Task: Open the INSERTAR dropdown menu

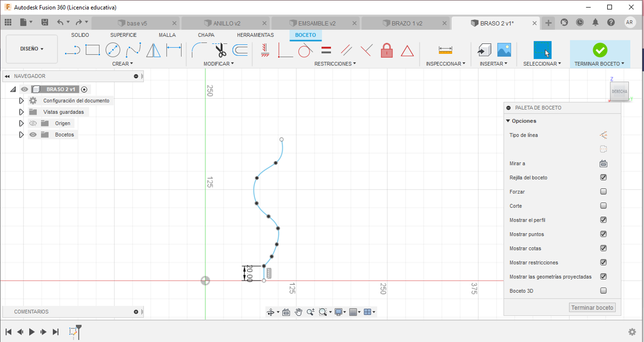Action: tap(494, 64)
